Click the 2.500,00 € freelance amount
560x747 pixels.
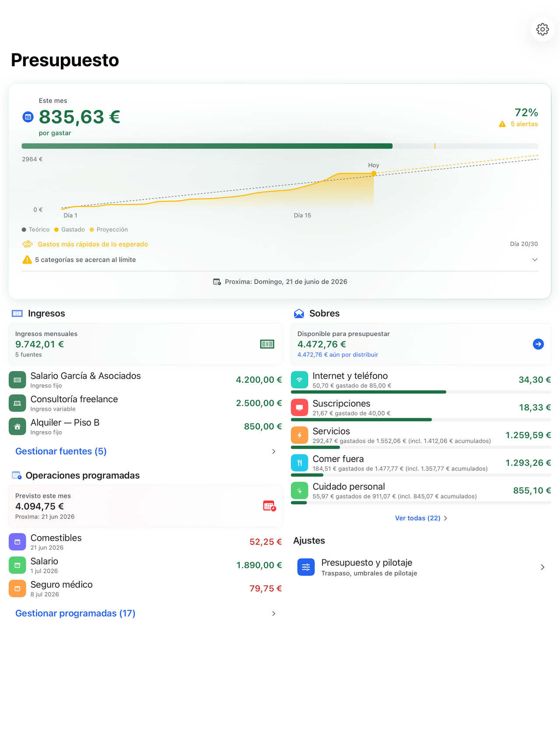[259, 403]
